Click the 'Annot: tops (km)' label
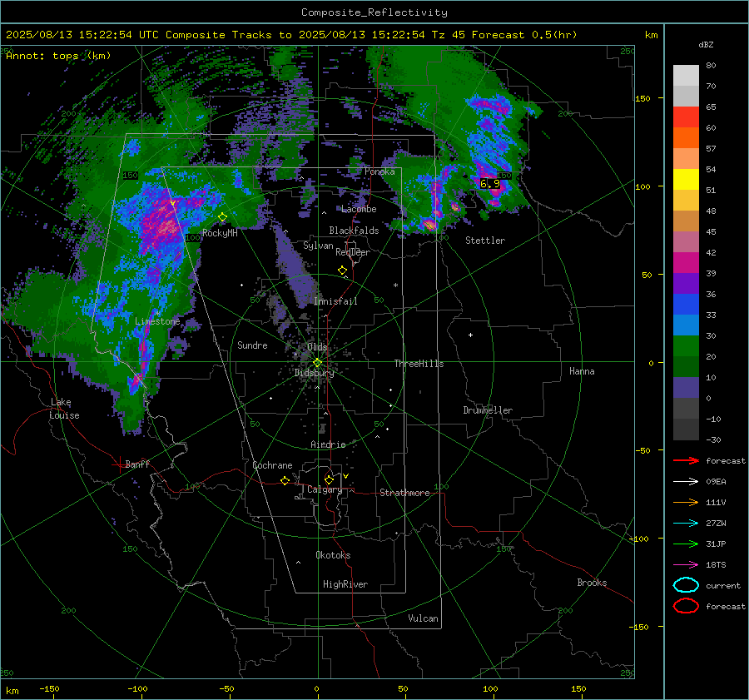 58,56
